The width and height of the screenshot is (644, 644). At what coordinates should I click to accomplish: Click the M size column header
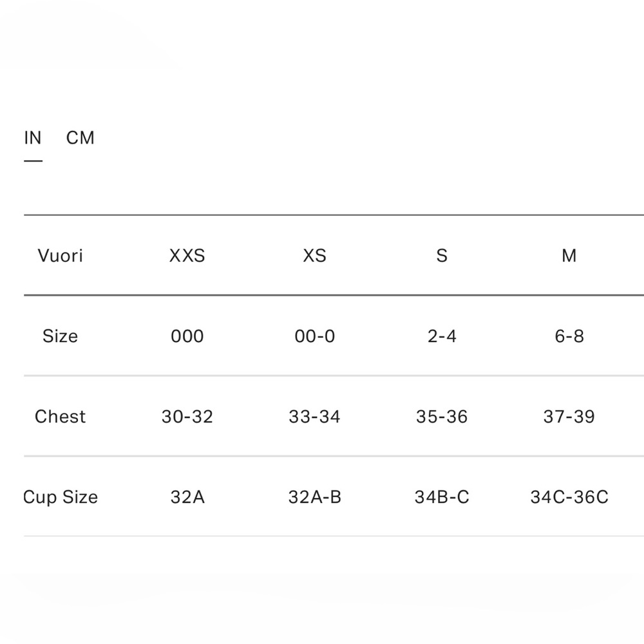569,256
